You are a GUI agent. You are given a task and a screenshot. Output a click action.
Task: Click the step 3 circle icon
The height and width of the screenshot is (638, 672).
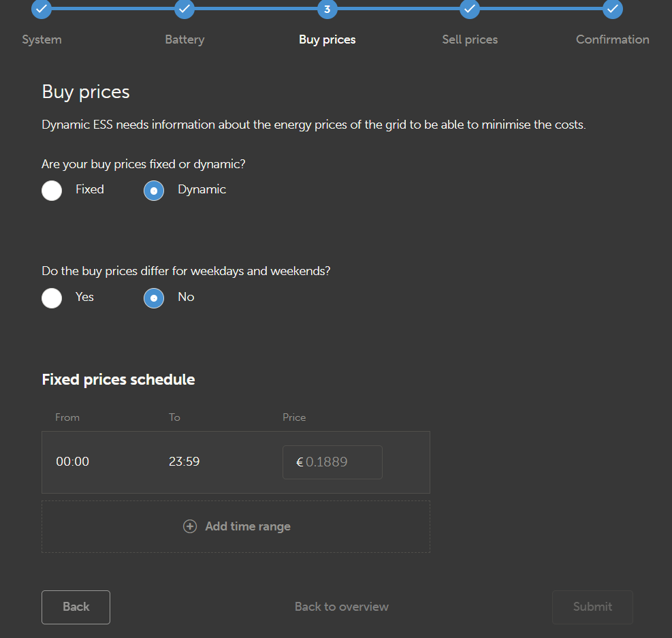327,9
